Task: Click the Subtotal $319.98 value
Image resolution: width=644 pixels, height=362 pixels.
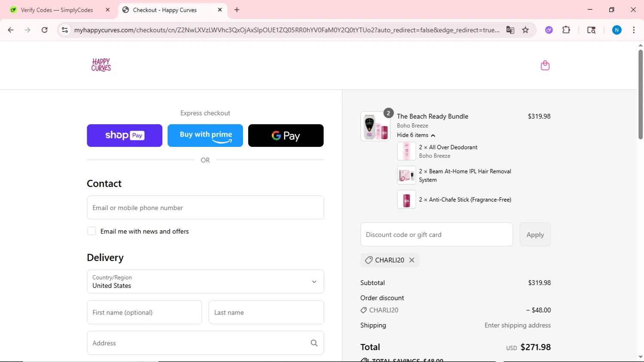Action: click(539, 283)
